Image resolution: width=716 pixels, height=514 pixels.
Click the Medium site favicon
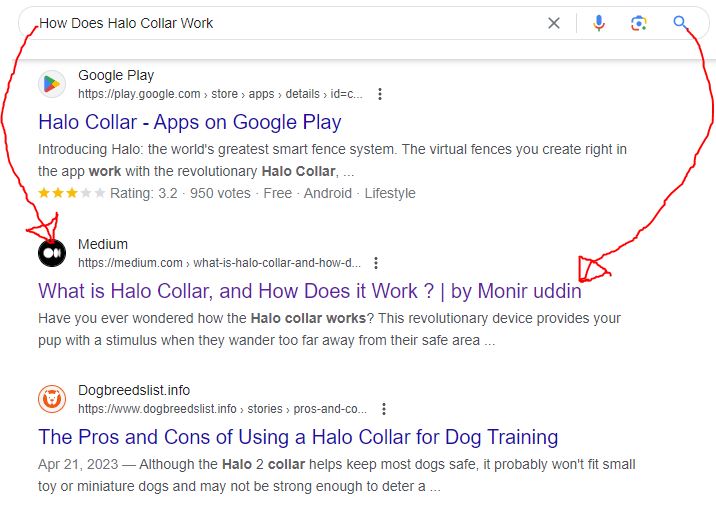click(52, 253)
